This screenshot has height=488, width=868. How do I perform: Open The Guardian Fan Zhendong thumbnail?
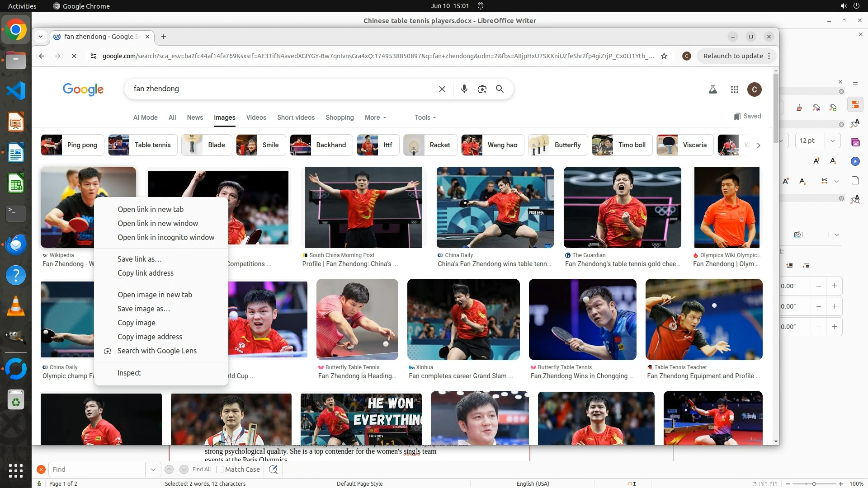(x=622, y=207)
